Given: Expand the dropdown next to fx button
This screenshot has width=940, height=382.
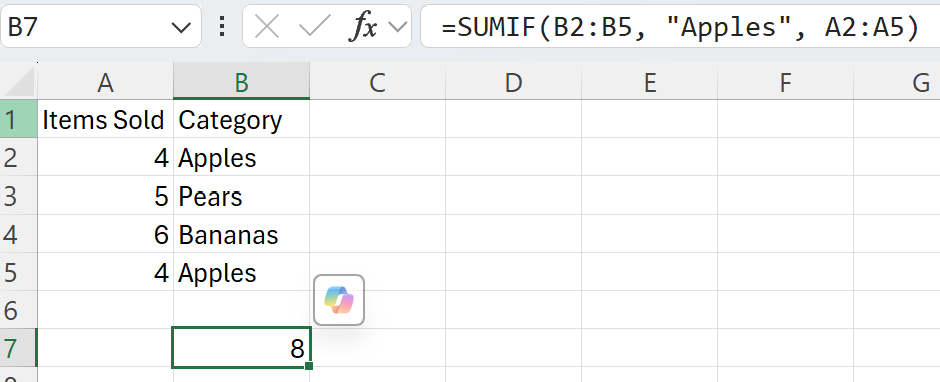Looking at the screenshot, I should click(x=397, y=27).
